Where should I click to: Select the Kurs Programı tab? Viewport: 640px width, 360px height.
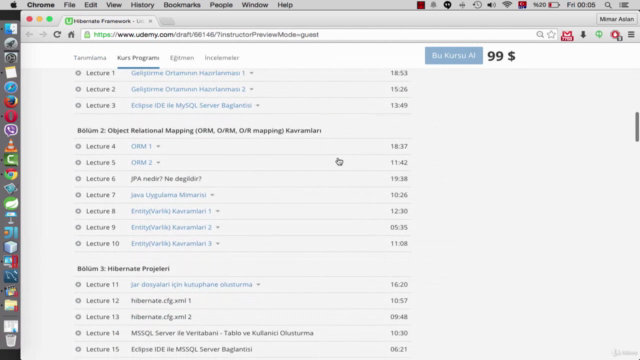[138, 58]
